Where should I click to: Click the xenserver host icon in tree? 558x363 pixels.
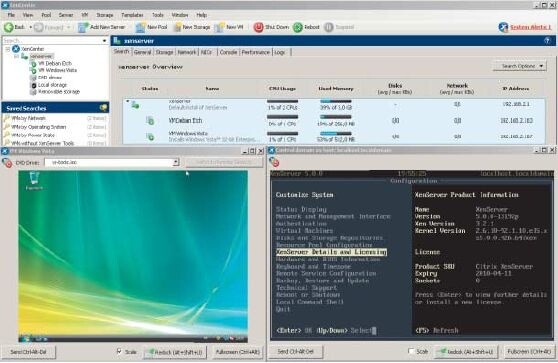pyautogui.click(x=24, y=56)
